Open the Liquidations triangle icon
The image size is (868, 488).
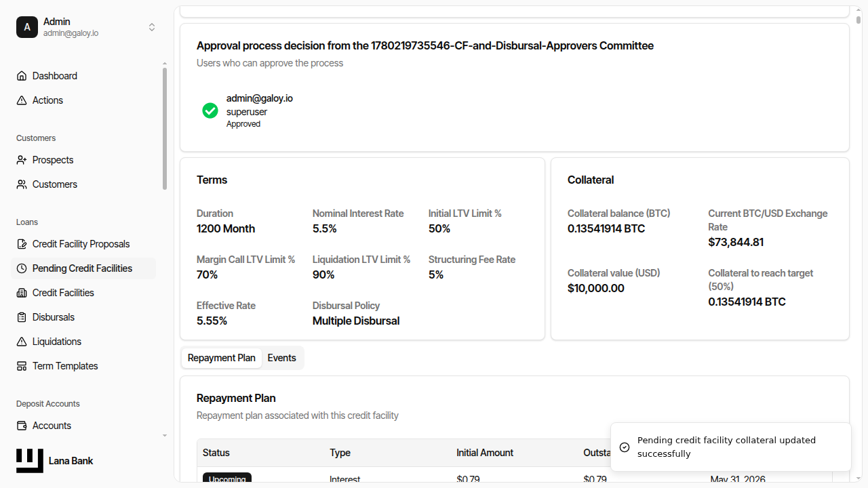tap(22, 342)
